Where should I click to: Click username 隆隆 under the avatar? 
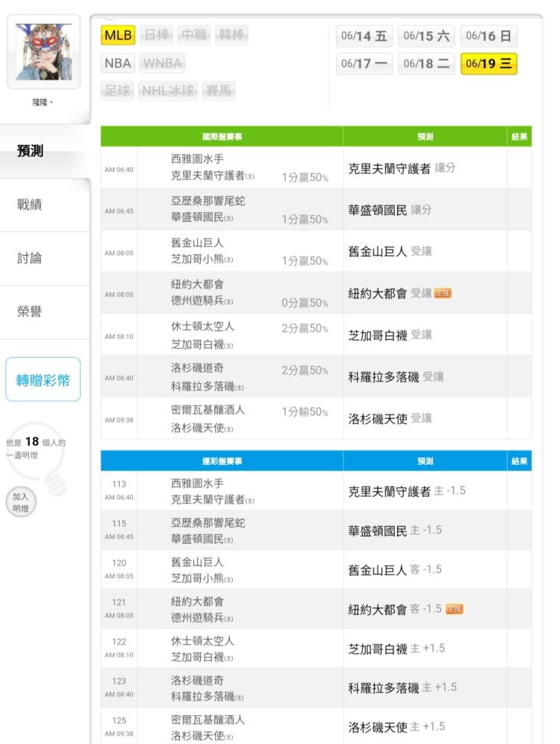pos(42,102)
